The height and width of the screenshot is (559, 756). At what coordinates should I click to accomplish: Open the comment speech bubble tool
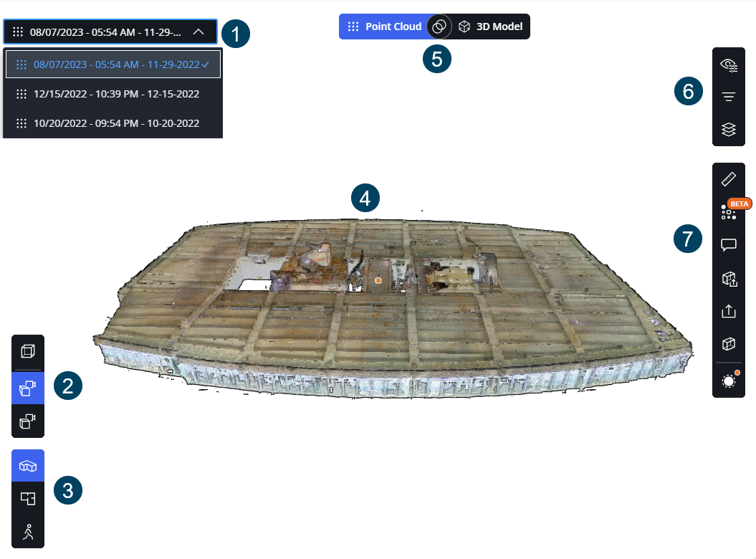tap(729, 245)
